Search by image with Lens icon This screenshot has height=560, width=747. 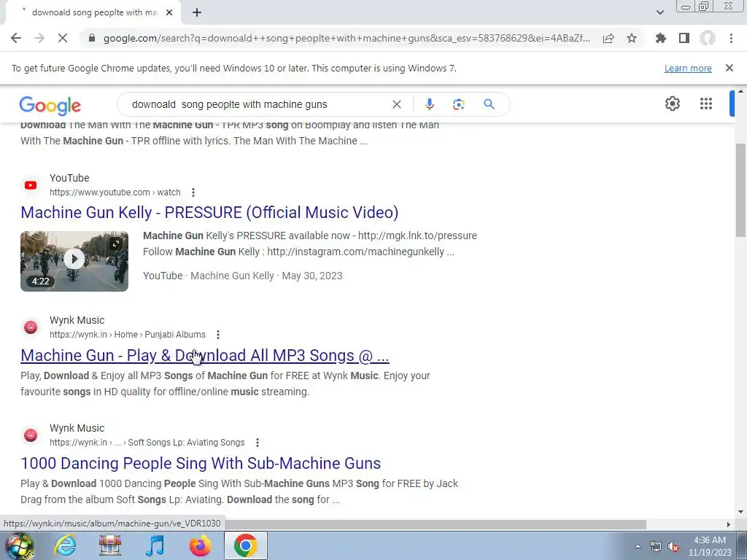point(458,104)
